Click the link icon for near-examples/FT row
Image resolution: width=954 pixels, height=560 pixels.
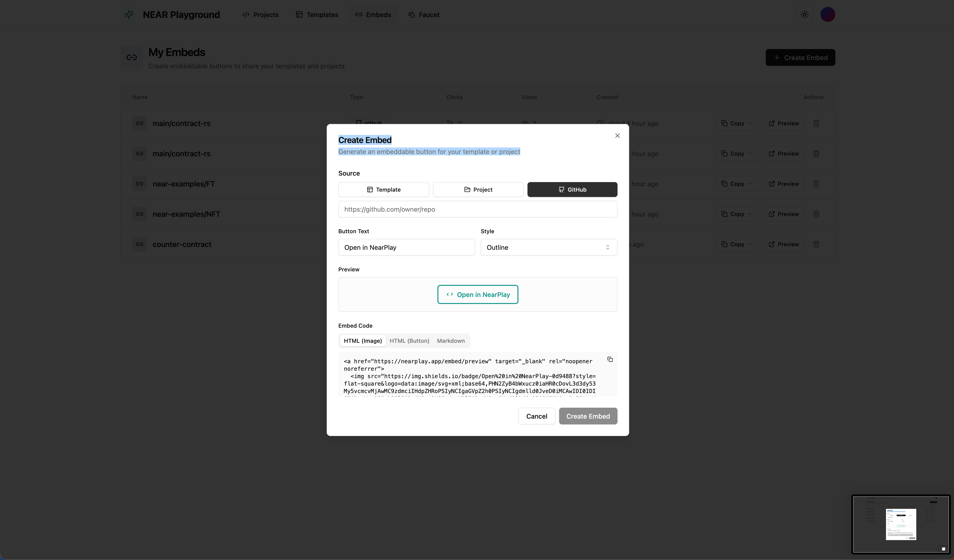pyautogui.click(x=140, y=184)
